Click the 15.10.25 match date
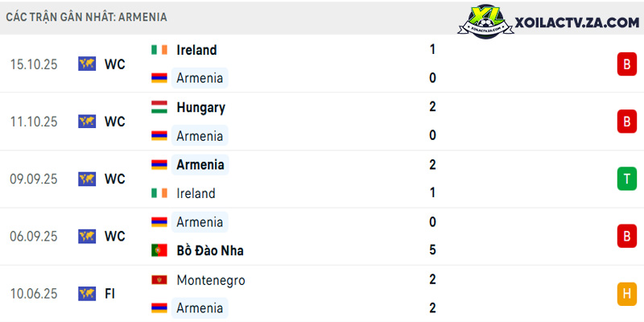644x322 pixels. (x=34, y=64)
